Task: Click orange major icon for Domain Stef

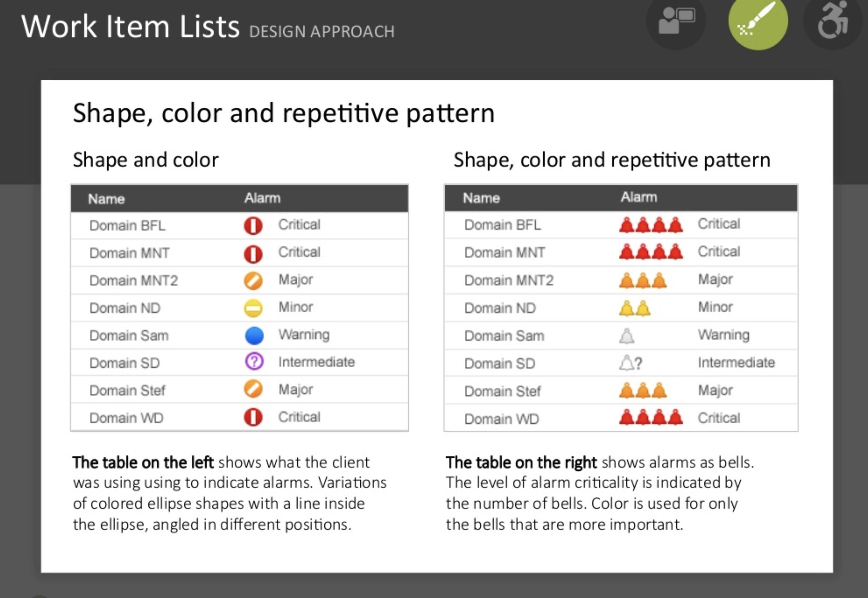Action: (254, 389)
